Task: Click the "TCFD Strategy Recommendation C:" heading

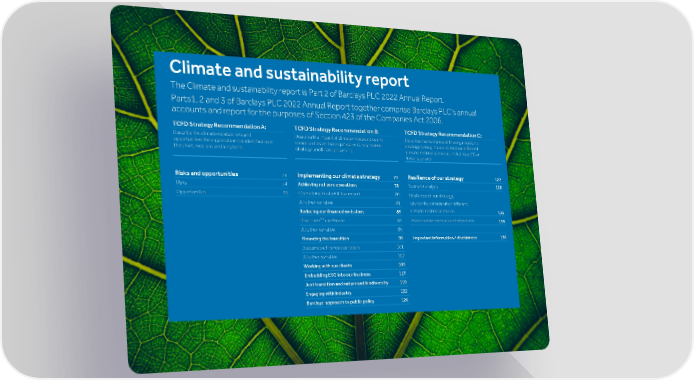Action: pos(443,134)
